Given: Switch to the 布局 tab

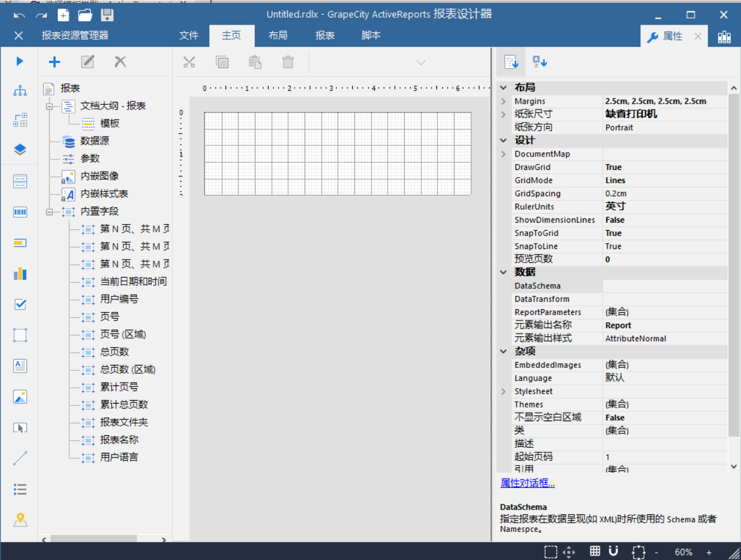Looking at the screenshot, I should [278, 35].
